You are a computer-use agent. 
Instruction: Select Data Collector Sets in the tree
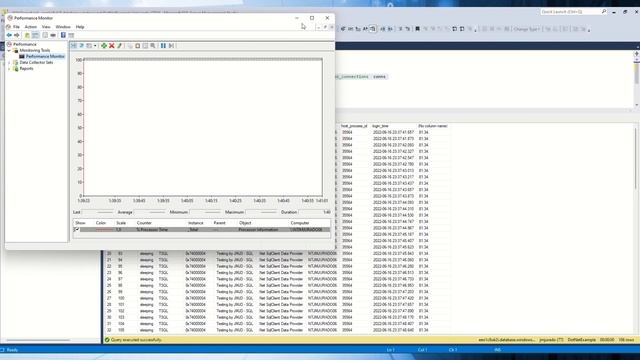36,62
